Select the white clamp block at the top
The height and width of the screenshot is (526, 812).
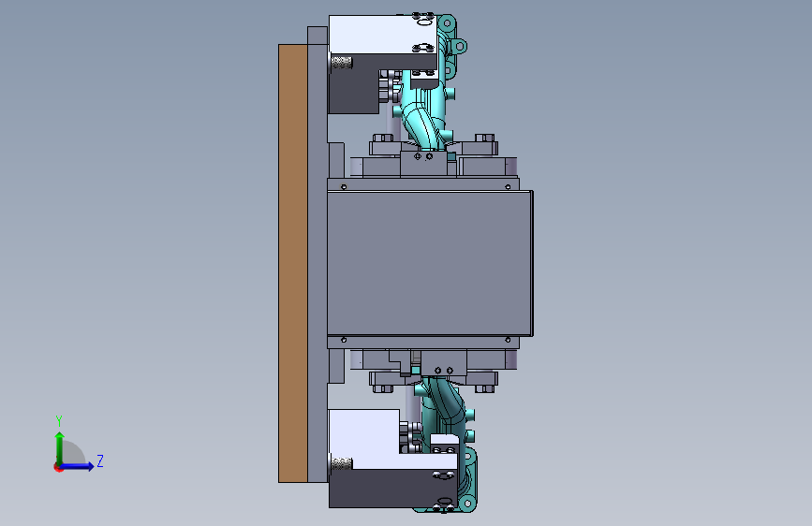point(382,36)
